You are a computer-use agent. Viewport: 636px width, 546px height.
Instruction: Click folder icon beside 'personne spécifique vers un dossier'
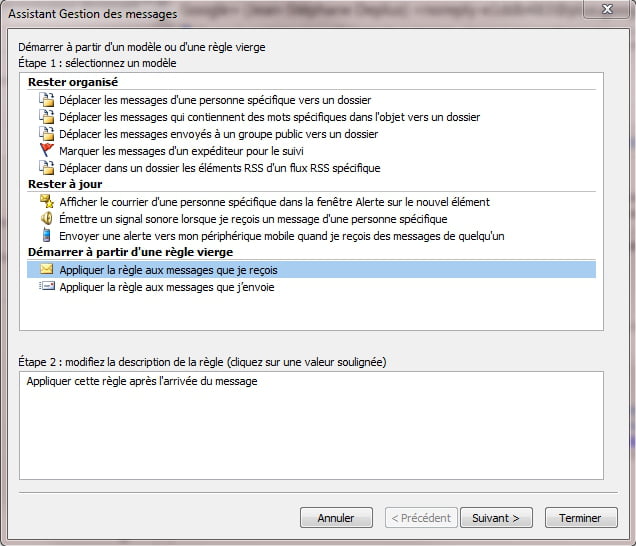(x=47, y=99)
